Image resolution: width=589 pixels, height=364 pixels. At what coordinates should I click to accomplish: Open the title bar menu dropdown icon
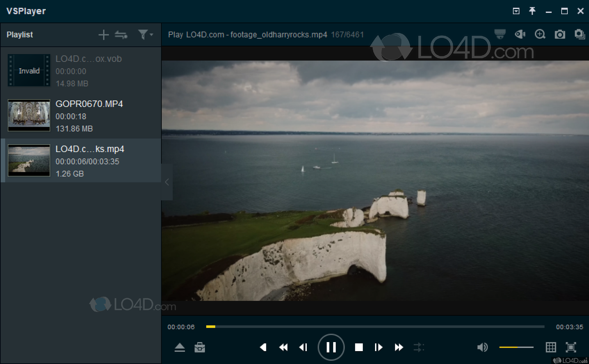click(516, 11)
